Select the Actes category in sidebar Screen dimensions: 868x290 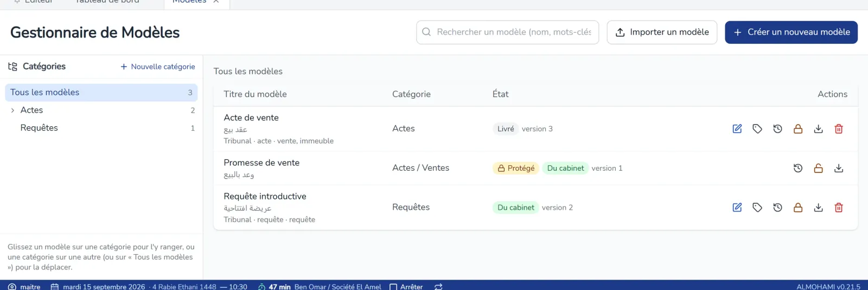101,110
